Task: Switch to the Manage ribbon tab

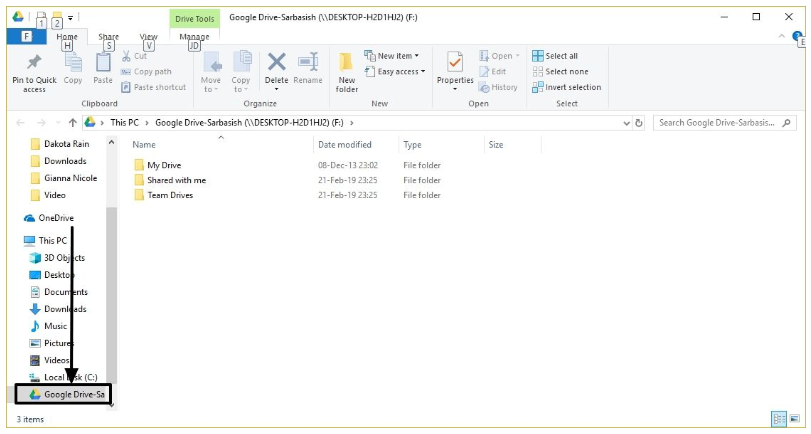Action: coord(194,37)
